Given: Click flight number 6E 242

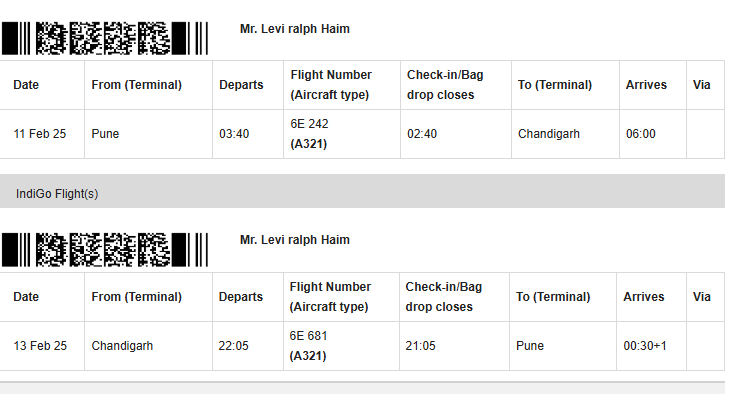Looking at the screenshot, I should tap(310, 124).
